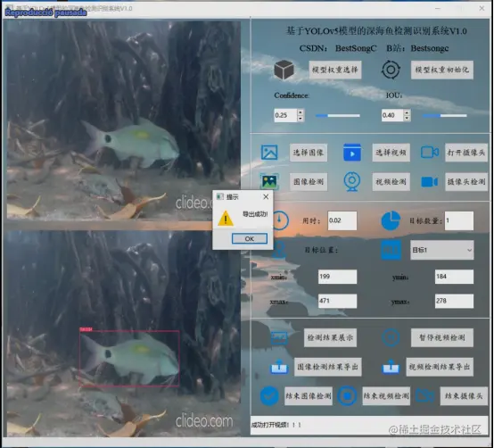Click the blue pie chart target count icon
The width and height of the screenshot is (494, 448).
click(x=391, y=220)
